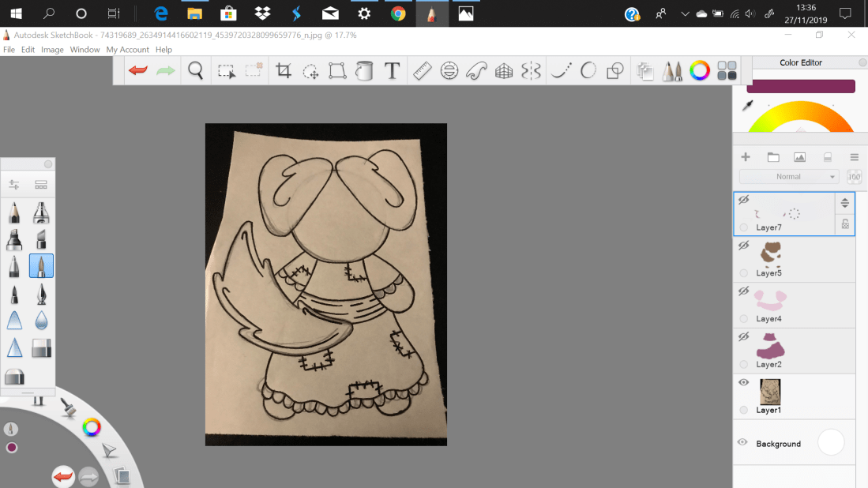Select the Crop tool in top toolbar
The image size is (868, 488).
(x=284, y=71)
